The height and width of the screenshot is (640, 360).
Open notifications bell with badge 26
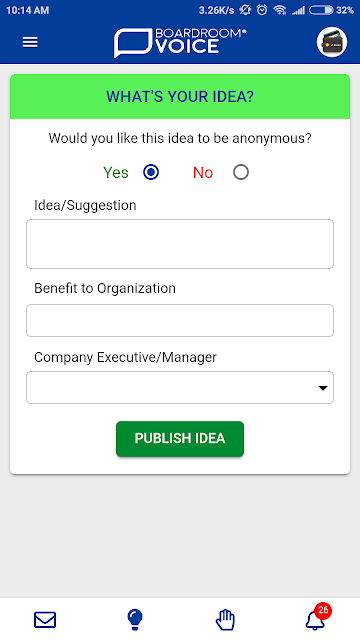[318, 617]
